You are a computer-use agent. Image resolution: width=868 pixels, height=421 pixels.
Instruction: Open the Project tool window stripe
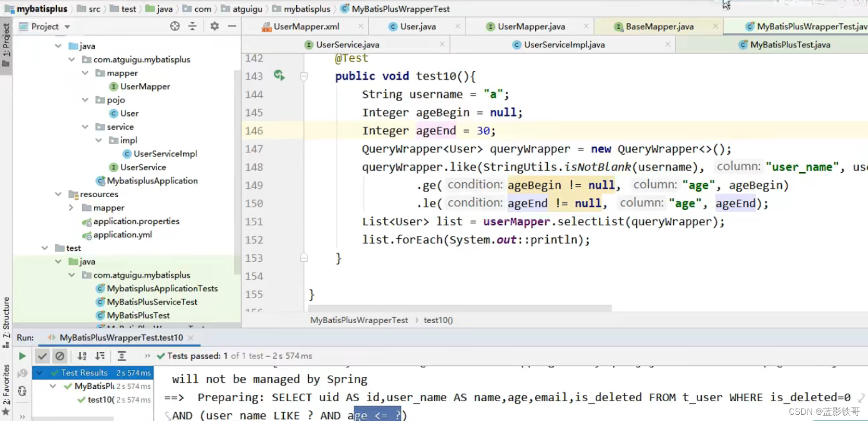coord(6,45)
